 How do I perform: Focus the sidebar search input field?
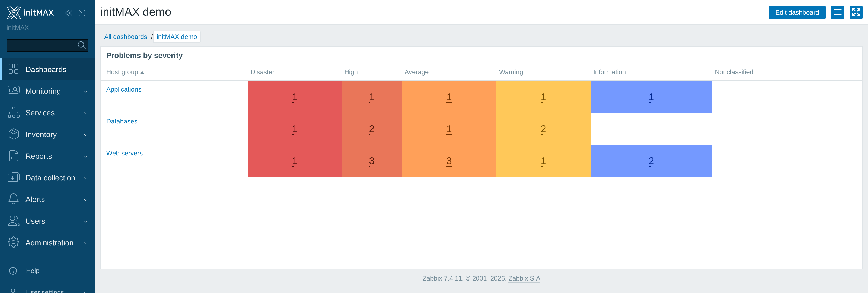point(42,45)
